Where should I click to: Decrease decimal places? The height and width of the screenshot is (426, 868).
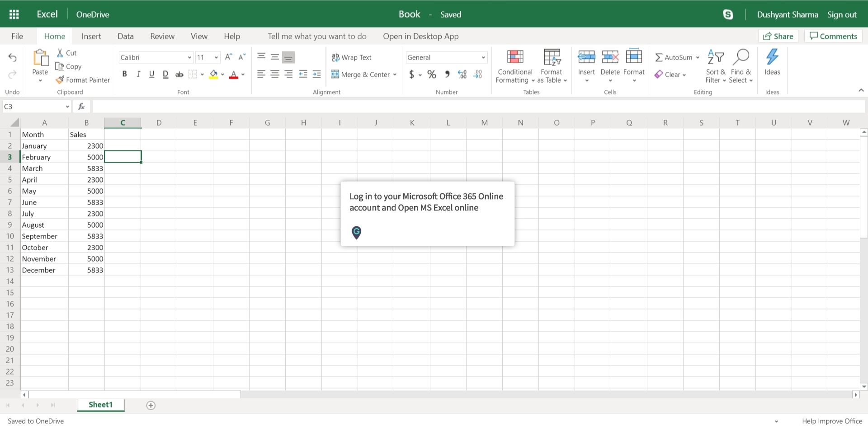(x=477, y=75)
